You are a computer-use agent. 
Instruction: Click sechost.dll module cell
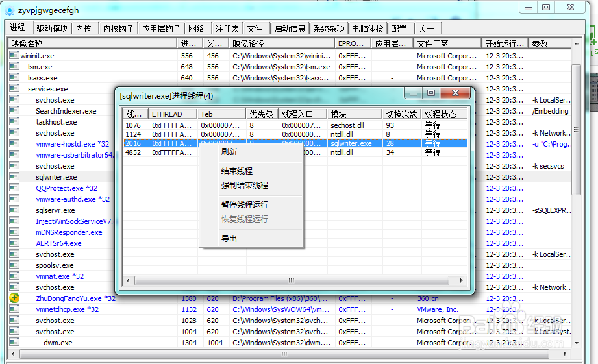[347, 125]
